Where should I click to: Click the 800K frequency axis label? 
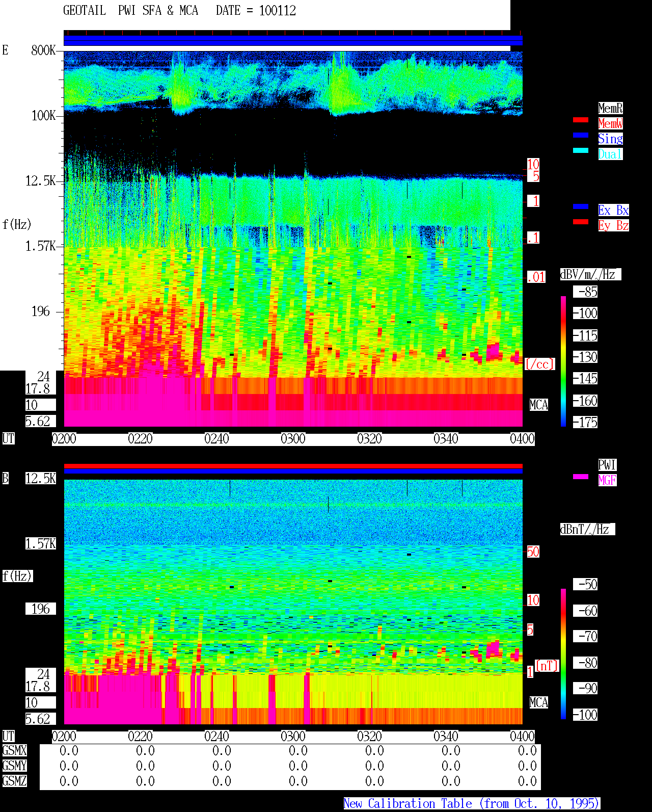[x=43, y=50]
